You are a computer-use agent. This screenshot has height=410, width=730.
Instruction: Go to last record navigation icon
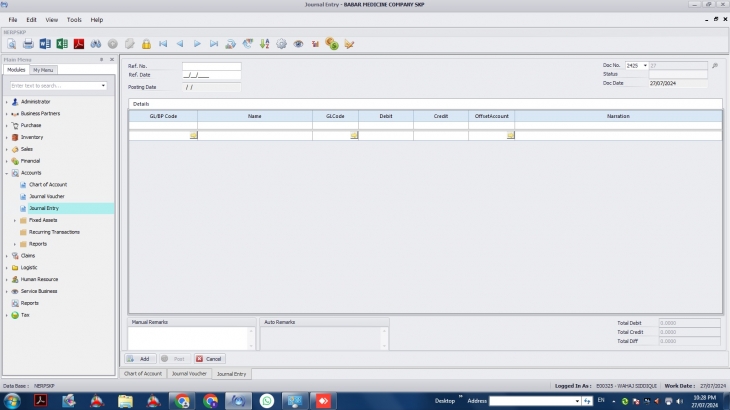pyautogui.click(x=214, y=44)
